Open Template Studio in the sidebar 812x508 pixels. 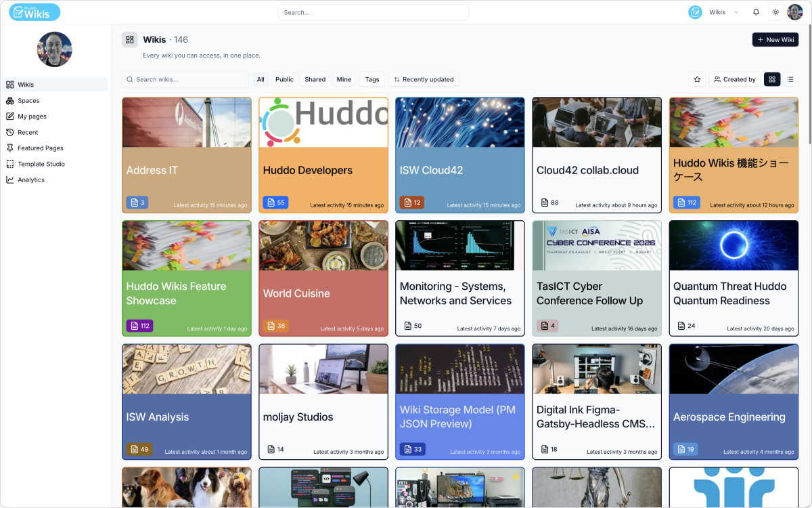click(55, 164)
